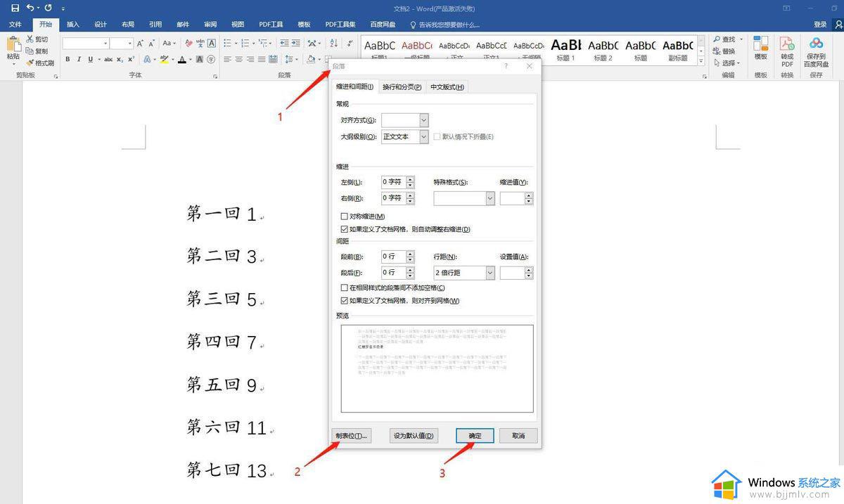Click the Cut (剪切) scissors icon
Viewport: 844px width, 504px height.
pyautogui.click(x=30, y=39)
